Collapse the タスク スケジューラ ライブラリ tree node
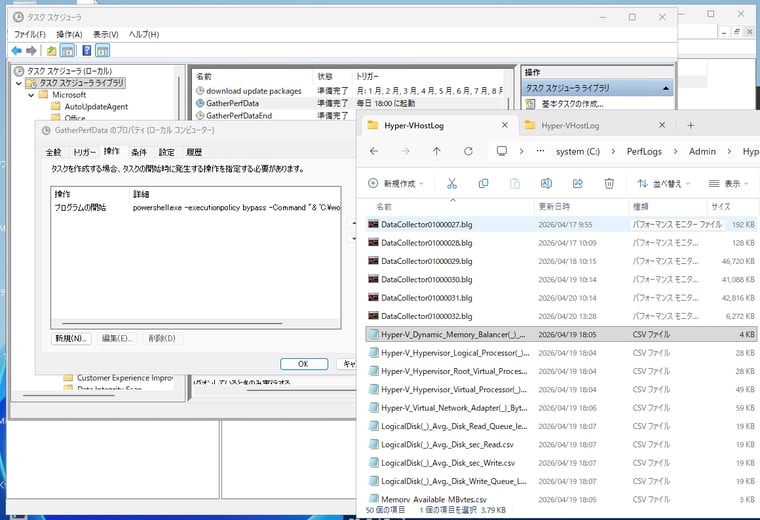 pos(19,83)
